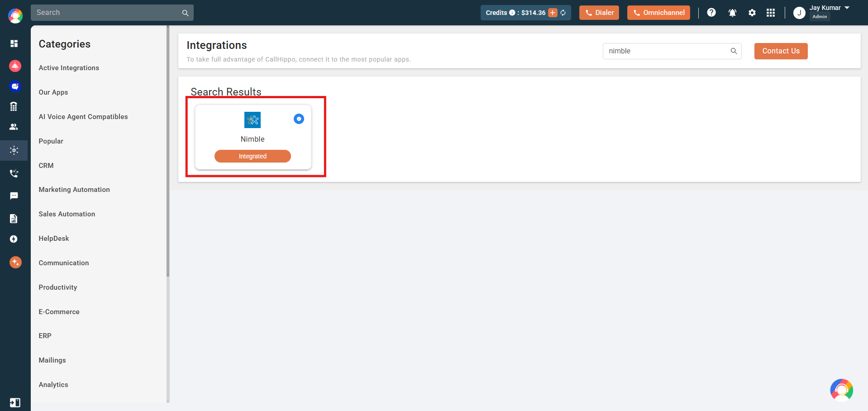
Task: Open the apps grid icon in header
Action: pyautogui.click(x=771, y=13)
